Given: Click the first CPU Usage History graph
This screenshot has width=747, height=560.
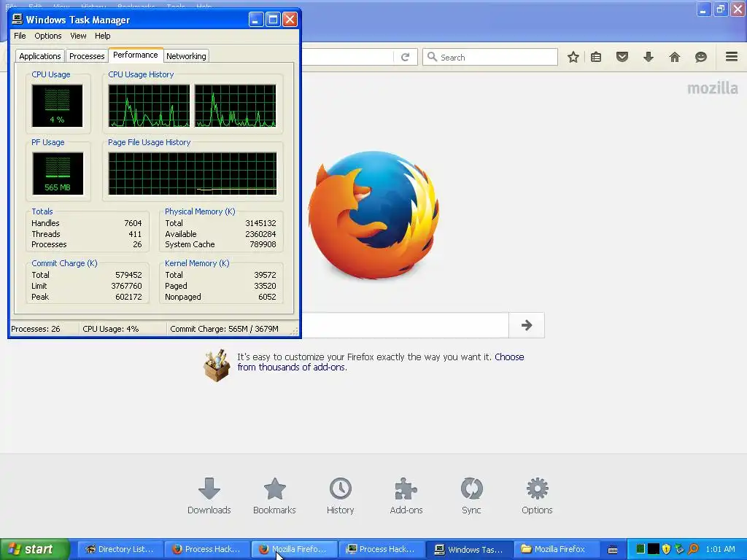Looking at the screenshot, I should [149, 106].
